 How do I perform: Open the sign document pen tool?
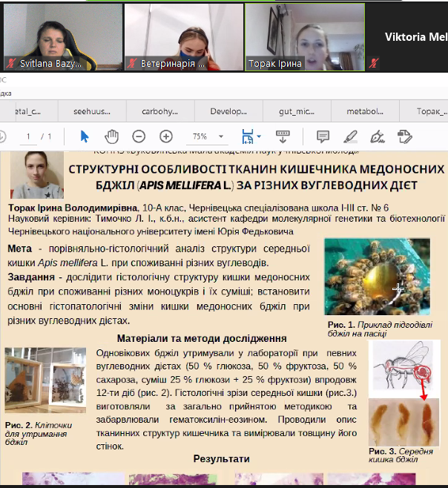tap(377, 136)
